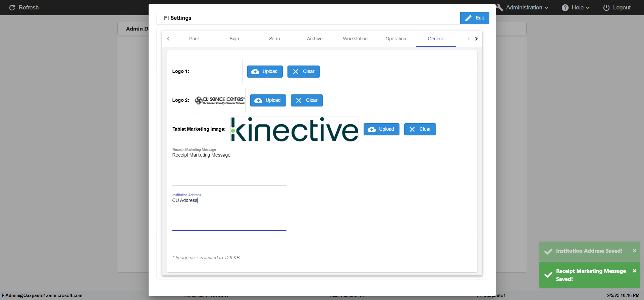The image size is (644, 300).
Task: Switch to the Scan tab
Action: [274, 39]
